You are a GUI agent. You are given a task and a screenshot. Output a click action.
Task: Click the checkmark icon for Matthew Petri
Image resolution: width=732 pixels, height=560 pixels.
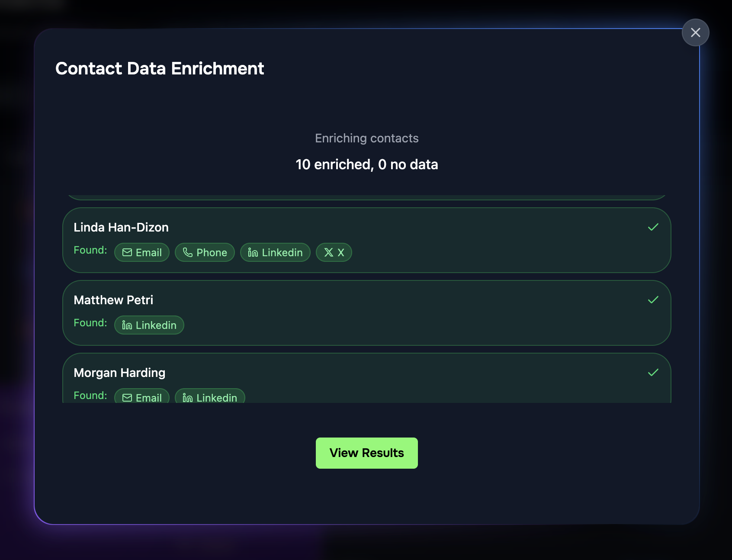(653, 300)
